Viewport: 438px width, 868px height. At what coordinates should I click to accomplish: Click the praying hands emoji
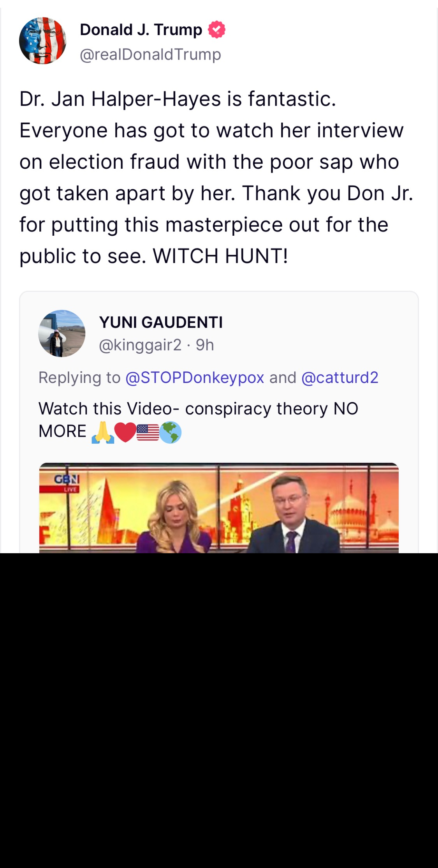click(x=103, y=432)
